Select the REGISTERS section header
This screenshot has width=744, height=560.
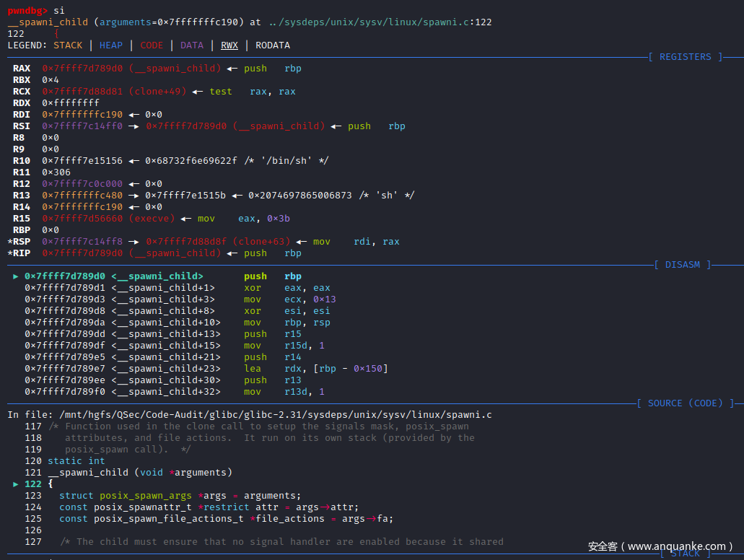685,57
